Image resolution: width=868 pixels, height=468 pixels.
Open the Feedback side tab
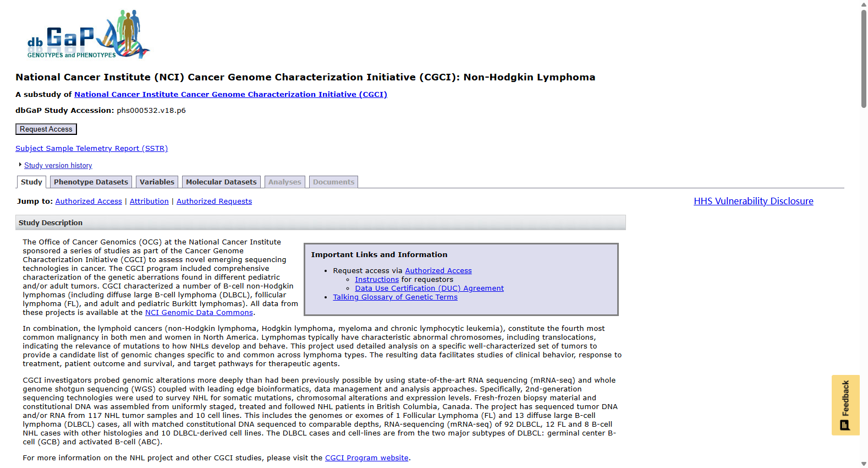pos(845,405)
